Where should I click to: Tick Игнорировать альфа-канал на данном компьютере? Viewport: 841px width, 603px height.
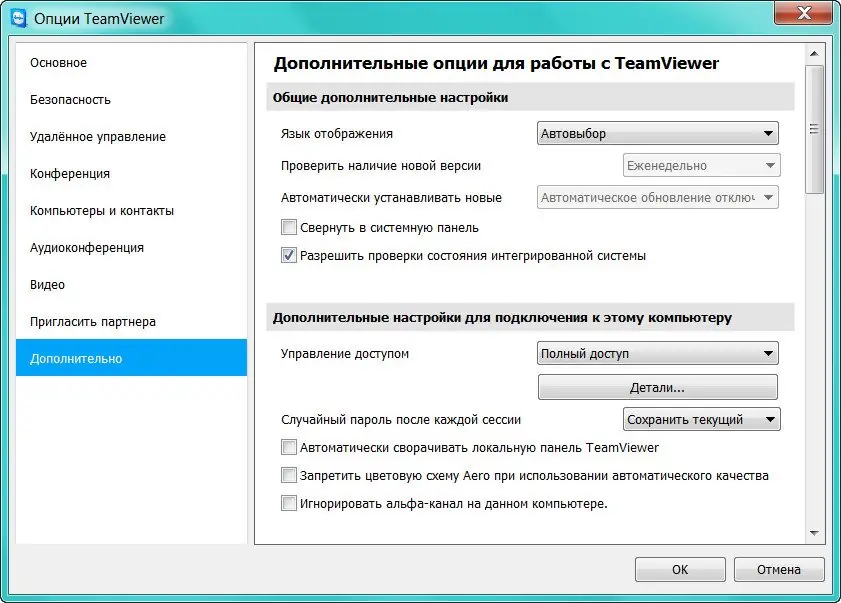[x=289, y=503]
